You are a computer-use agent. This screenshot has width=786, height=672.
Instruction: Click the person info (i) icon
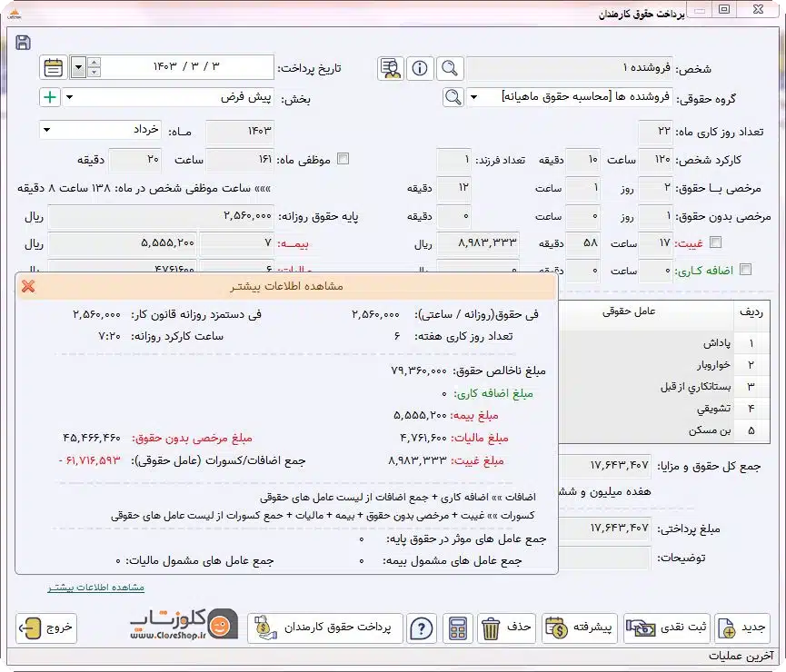420,67
